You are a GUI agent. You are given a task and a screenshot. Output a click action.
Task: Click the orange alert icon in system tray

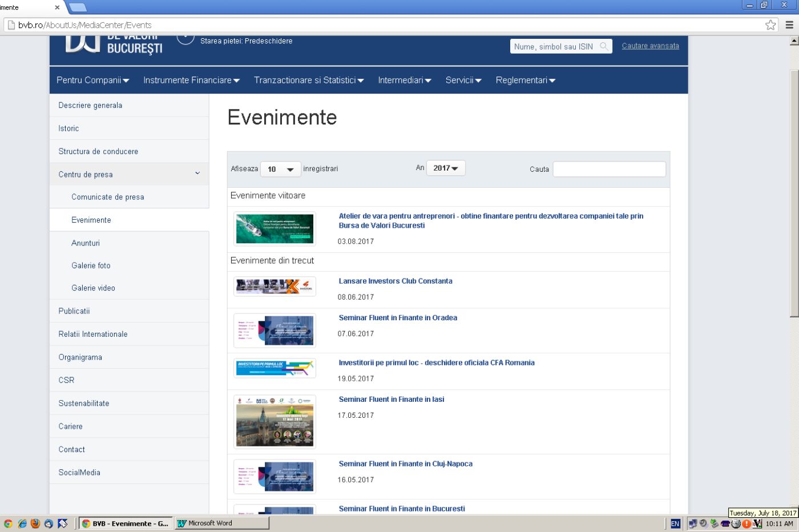coord(746,523)
